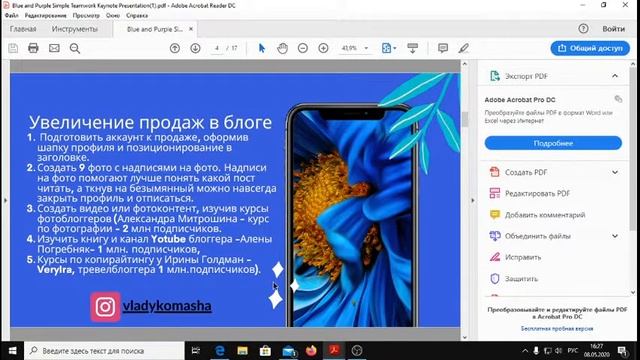Close the Blue and Purple document tab
The width and height of the screenshot is (640, 360).
coord(191,29)
